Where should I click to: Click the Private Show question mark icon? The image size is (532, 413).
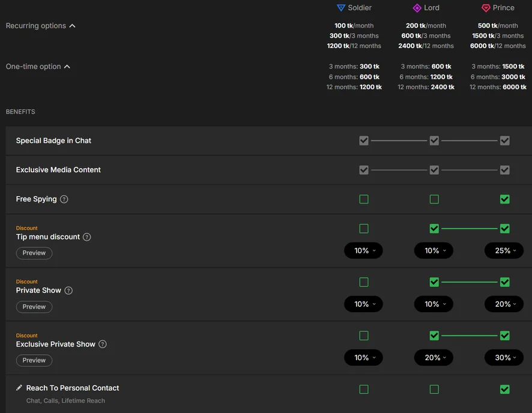click(x=68, y=291)
